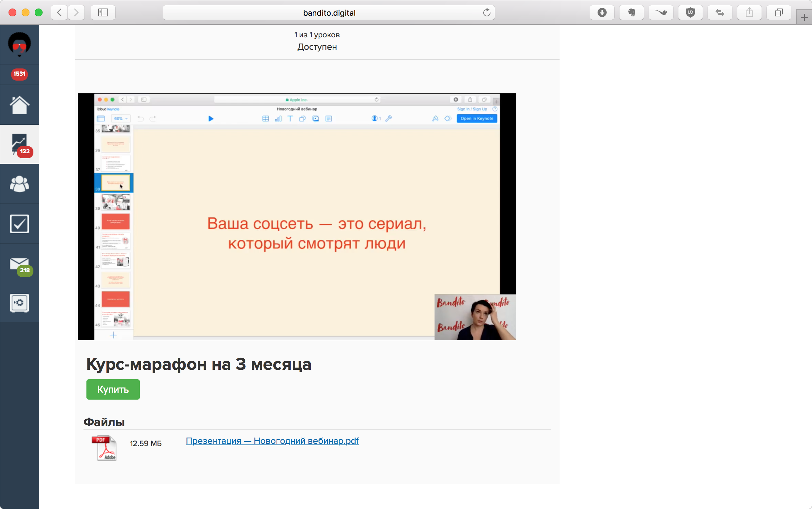Click the bandito.digital address bar
The height and width of the screenshot is (509, 812).
pyautogui.click(x=329, y=13)
